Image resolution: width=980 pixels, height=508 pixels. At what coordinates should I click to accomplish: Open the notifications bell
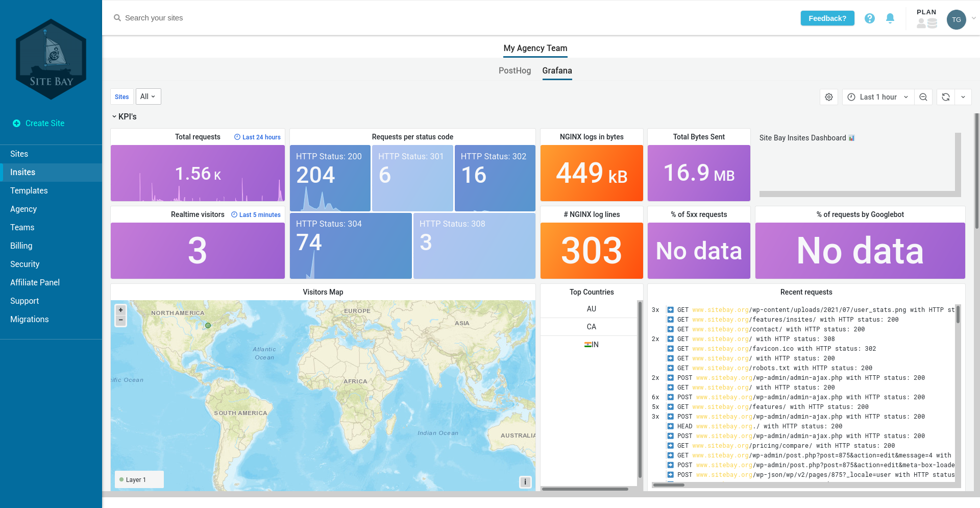pos(890,18)
